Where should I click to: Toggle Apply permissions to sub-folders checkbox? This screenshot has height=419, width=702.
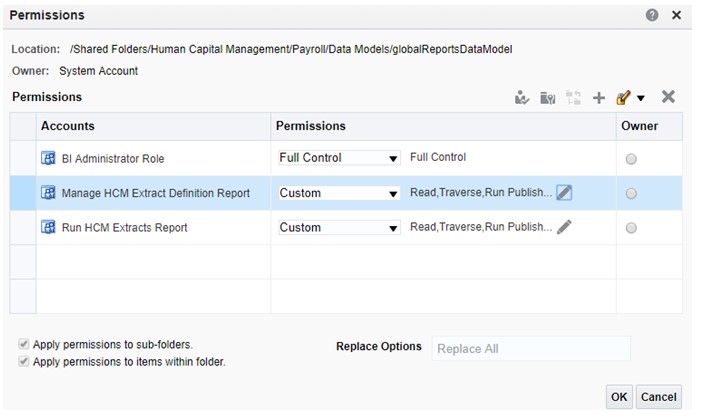23,344
